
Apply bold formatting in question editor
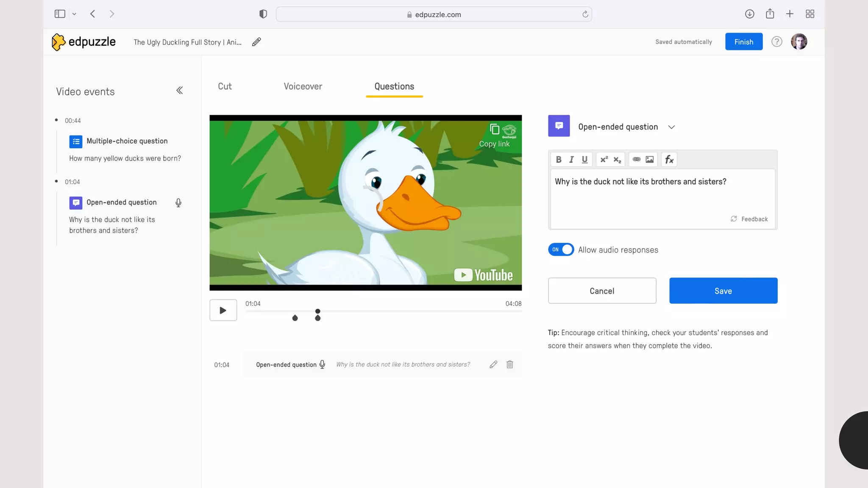[558, 160]
